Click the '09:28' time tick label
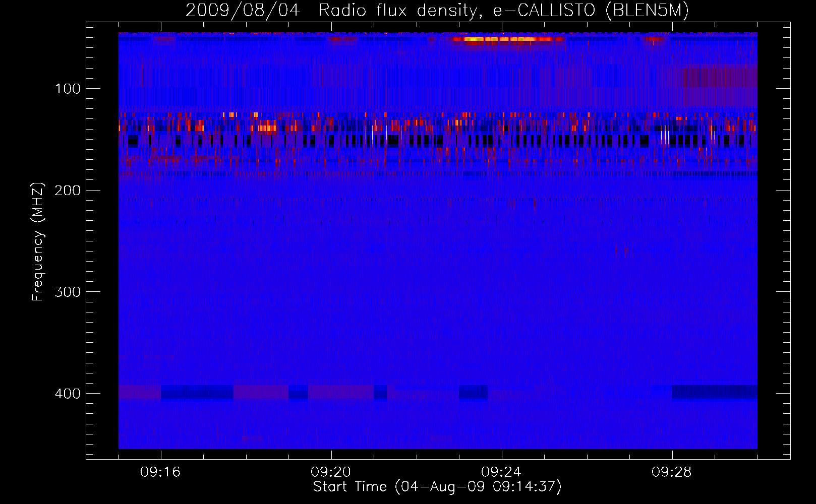 (672, 472)
